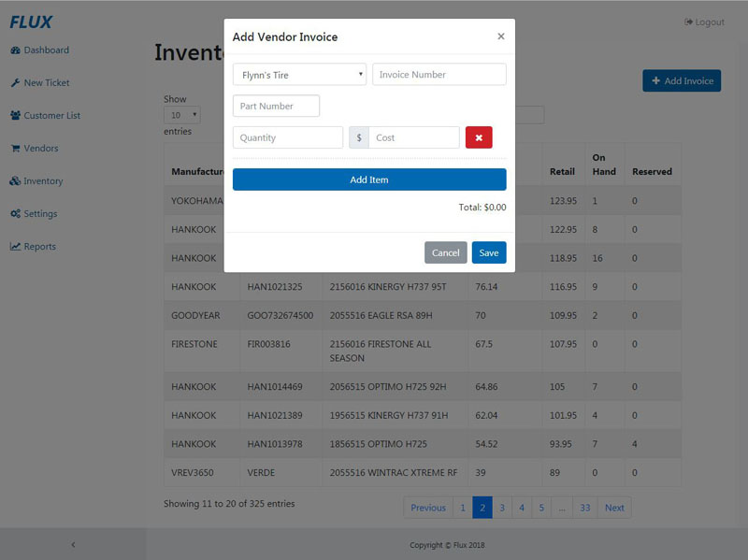
Task: Cancel the invoice dialog
Action: click(445, 252)
